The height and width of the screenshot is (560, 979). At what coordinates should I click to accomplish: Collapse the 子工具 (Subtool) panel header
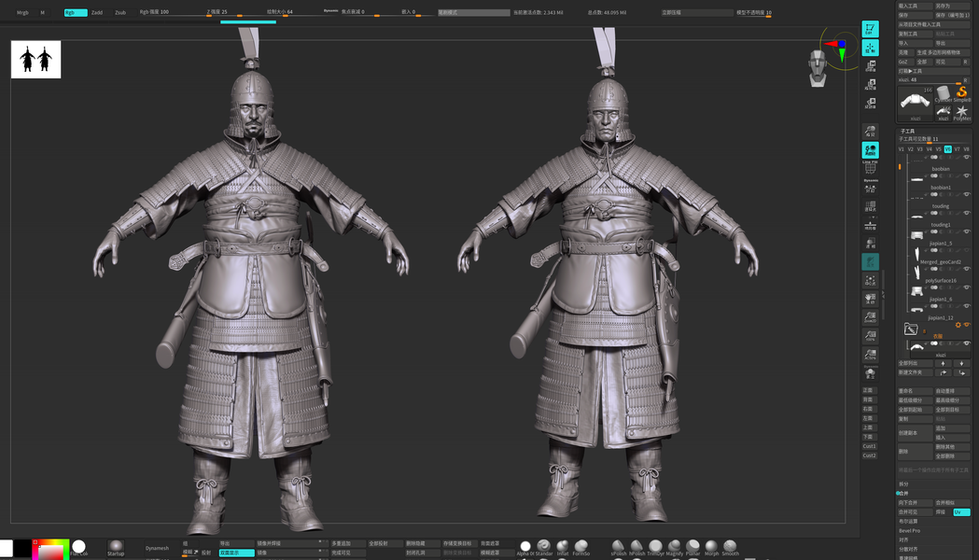pyautogui.click(x=907, y=131)
